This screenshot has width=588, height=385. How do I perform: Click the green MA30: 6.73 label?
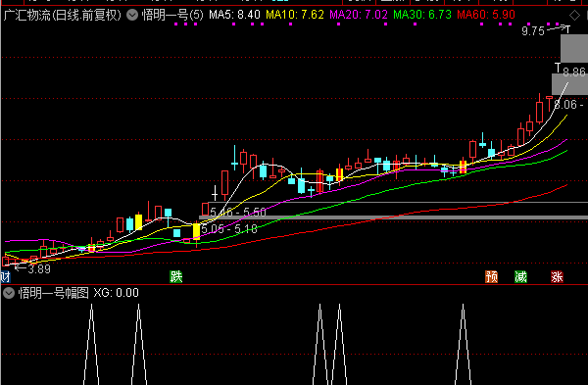(x=422, y=15)
